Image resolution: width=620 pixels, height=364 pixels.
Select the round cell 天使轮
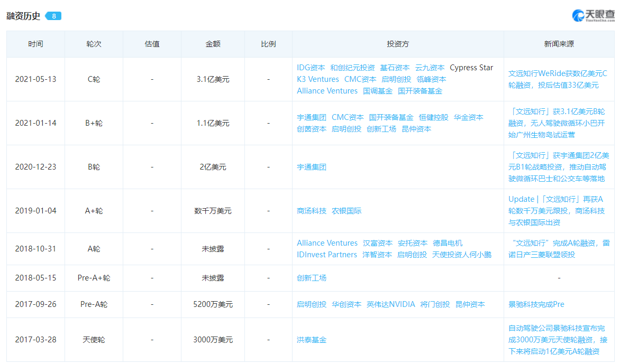(94, 340)
